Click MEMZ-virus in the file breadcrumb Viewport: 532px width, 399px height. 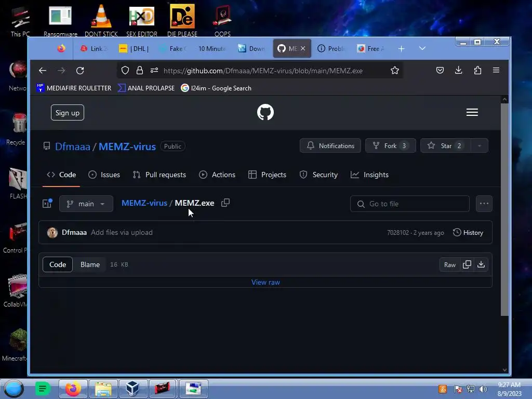click(x=144, y=203)
